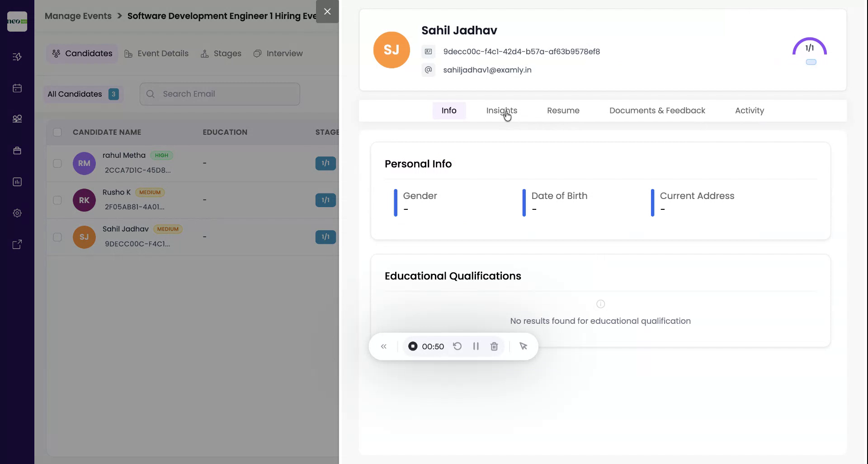Collapse the recording toolbar with double chevron

[384, 346]
